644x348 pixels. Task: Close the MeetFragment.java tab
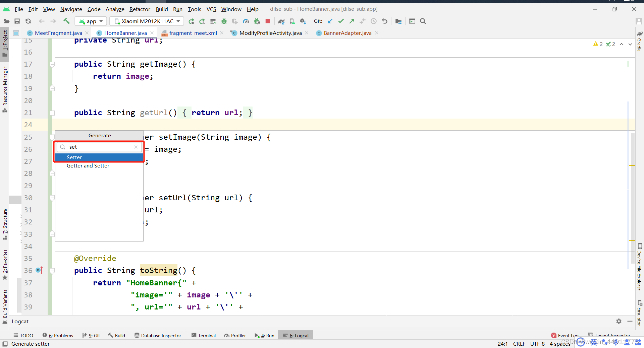pyautogui.click(x=87, y=33)
